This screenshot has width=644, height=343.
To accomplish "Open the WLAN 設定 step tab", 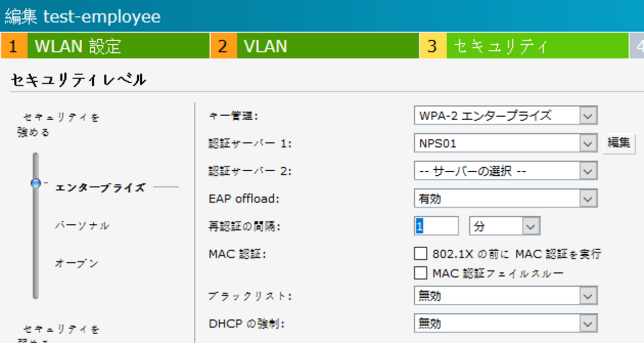I will (105, 46).
